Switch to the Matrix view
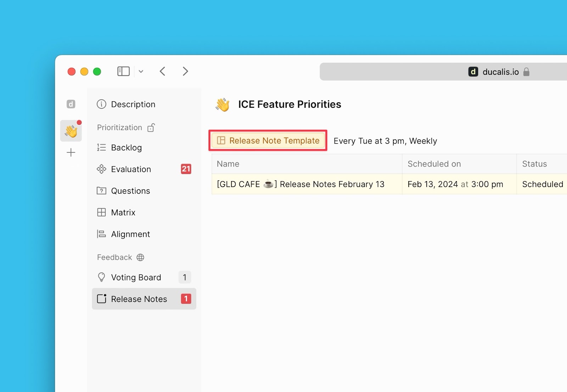The image size is (567, 392). pyautogui.click(x=123, y=213)
